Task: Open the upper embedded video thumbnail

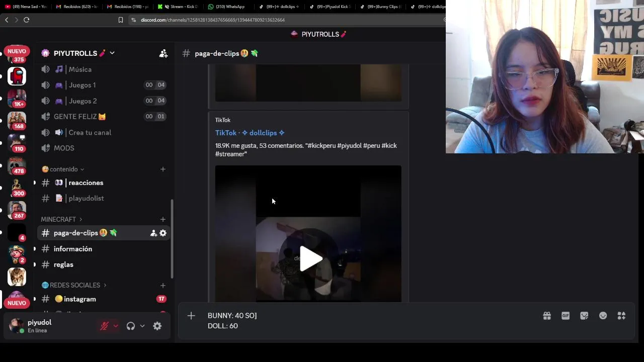Action: coord(308,83)
